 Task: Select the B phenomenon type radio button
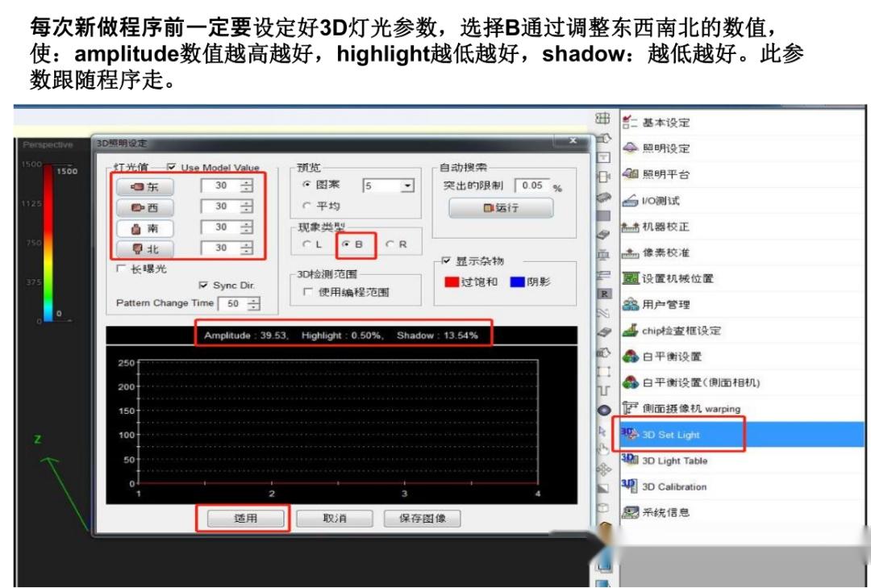pos(346,244)
